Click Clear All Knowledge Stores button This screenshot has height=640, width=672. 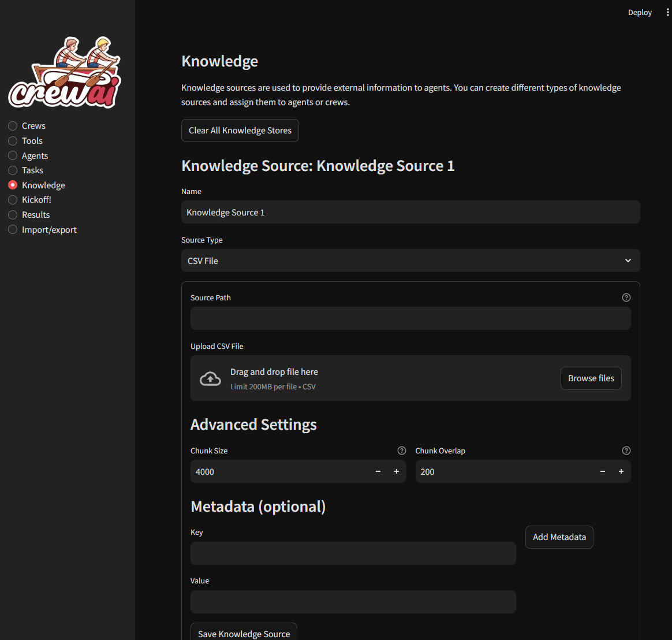click(x=240, y=131)
